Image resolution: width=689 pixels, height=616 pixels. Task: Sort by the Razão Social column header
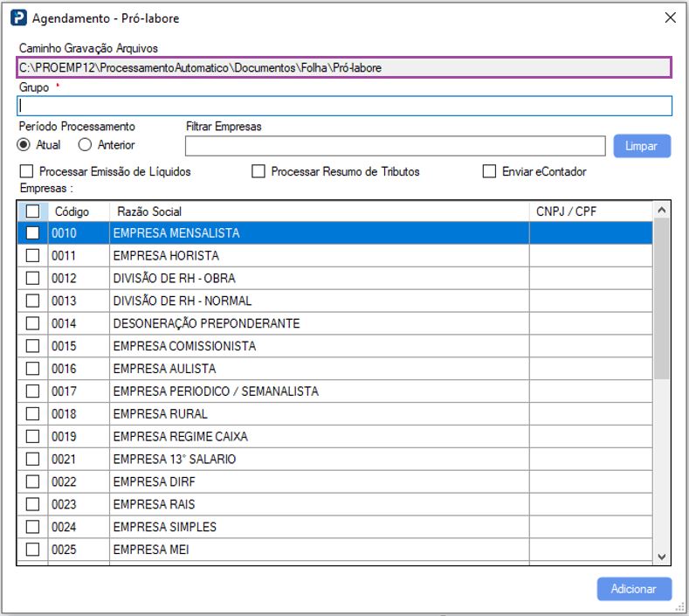(319, 211)
